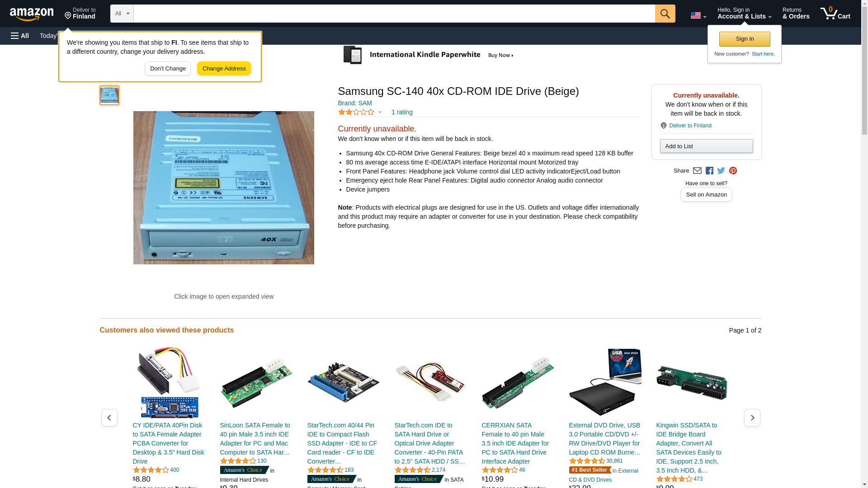Click Add to List button
Viewport: 868px width, 488px height.
pyautogui.click(x=706, y=146)
